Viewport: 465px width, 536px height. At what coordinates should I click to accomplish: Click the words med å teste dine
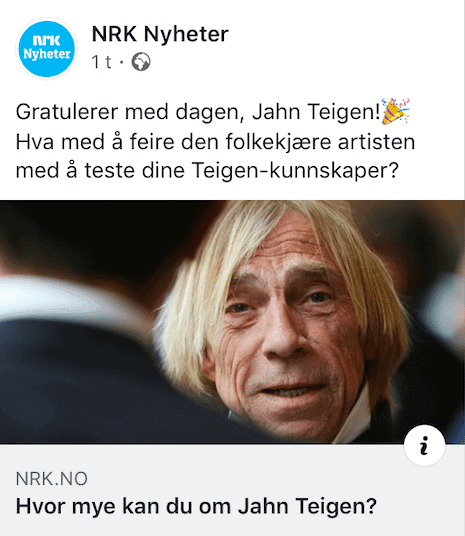(100, 170)
